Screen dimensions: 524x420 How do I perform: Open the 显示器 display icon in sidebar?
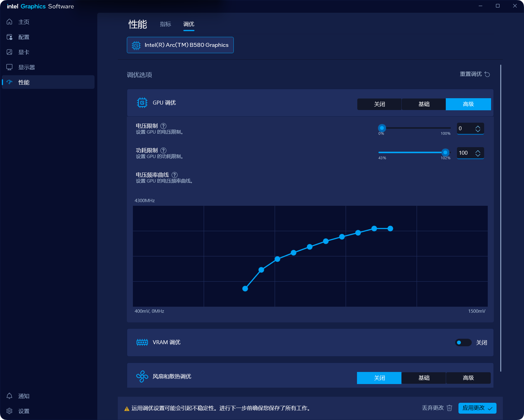pos(9,67)
